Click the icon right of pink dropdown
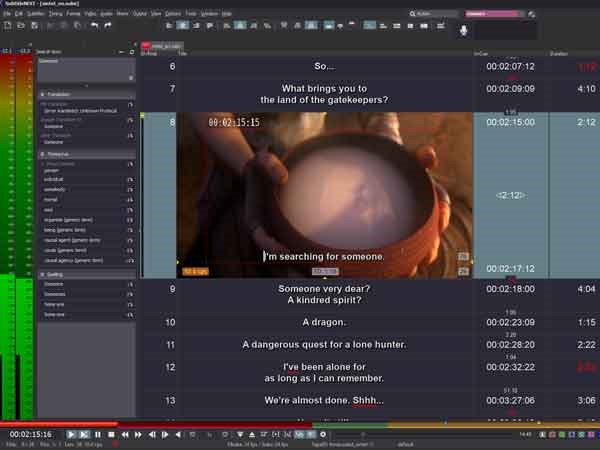 (532, 14)
